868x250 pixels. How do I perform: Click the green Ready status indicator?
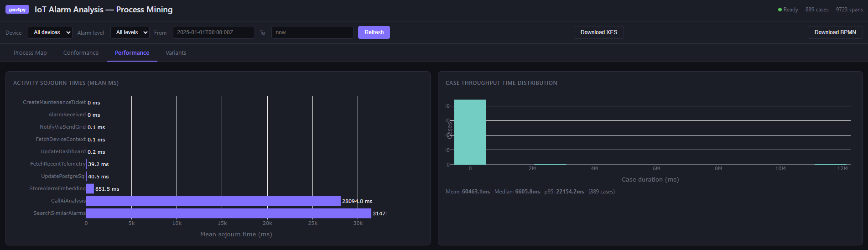[x=788, y=10]
